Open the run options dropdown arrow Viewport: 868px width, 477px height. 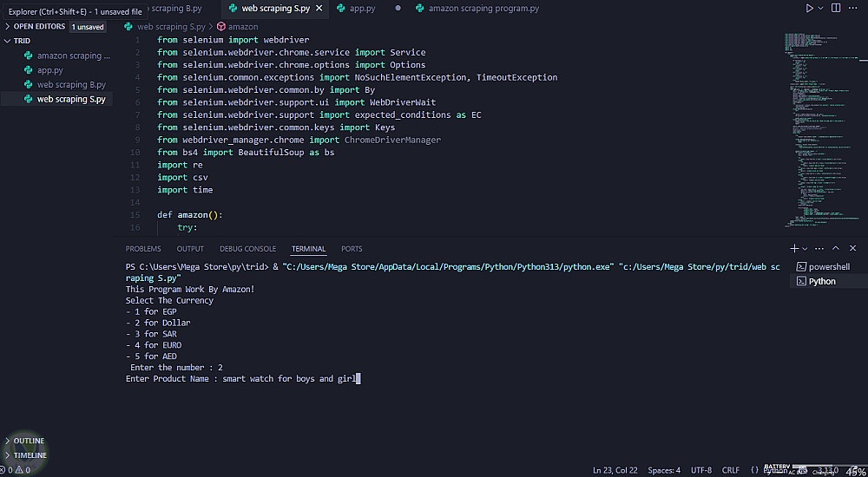pyautogui.click(x=821, y=9)
